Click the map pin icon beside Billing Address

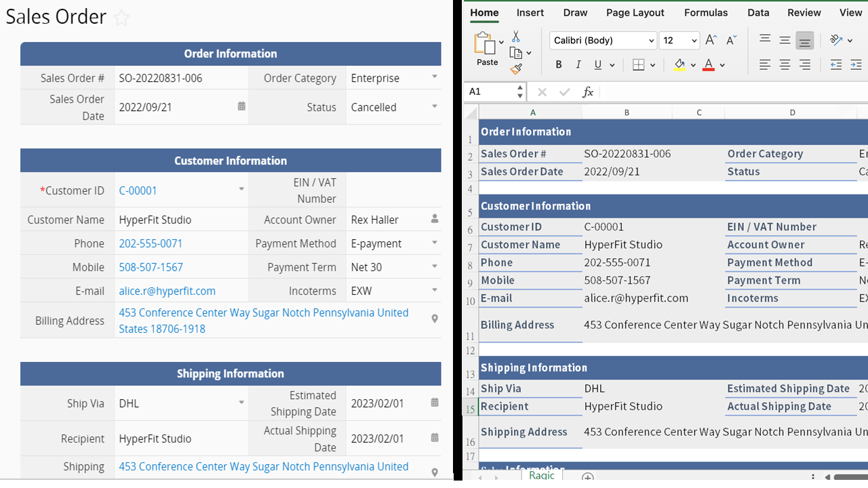434,318
